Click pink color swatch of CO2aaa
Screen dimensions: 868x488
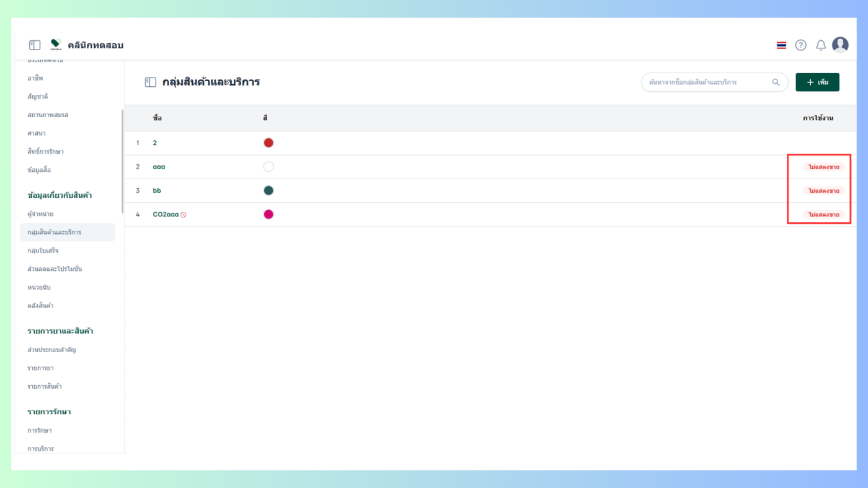pos(268,215)
